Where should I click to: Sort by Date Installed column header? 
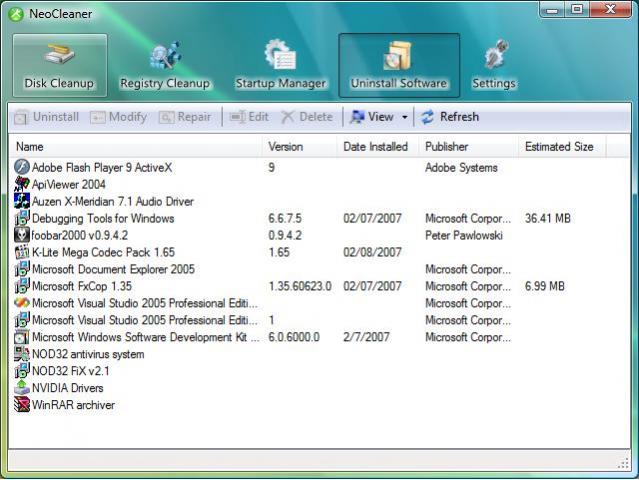(x=378, y=147)
